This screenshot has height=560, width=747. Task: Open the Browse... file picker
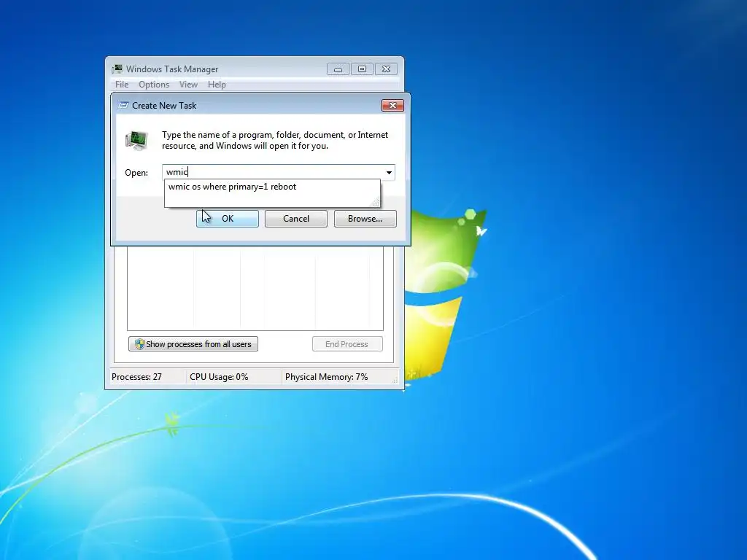365,219
